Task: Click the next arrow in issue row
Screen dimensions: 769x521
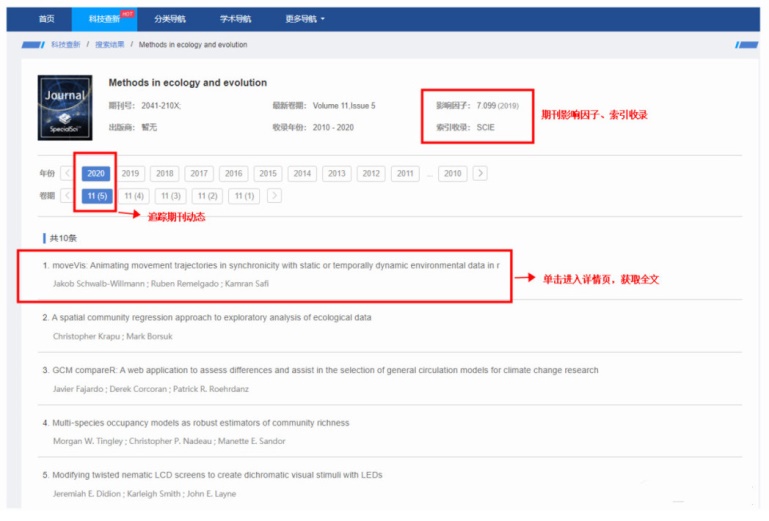Action: click(x=274, y=196)
